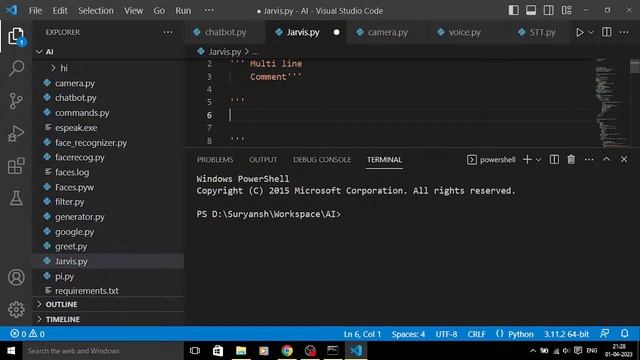Click the editor minimap code overview
The width and height of the screenshot is (640, 360).
611,102
